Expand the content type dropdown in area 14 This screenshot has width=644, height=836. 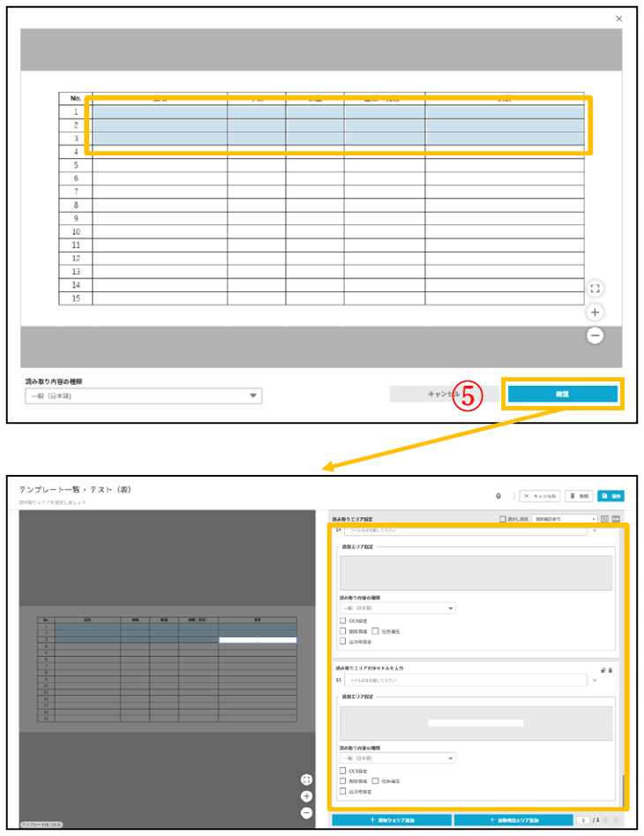pos(398,608)
